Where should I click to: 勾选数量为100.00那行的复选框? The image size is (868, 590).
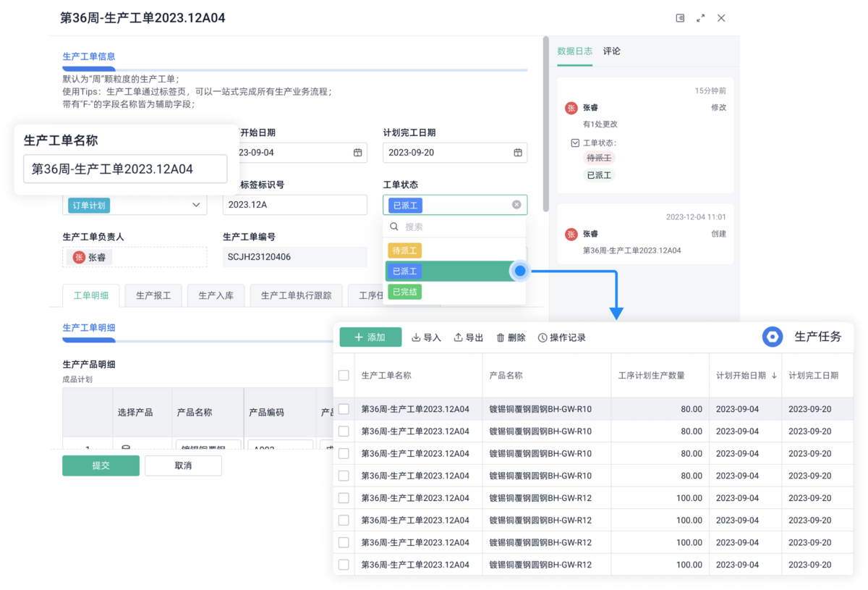(343, 497)
